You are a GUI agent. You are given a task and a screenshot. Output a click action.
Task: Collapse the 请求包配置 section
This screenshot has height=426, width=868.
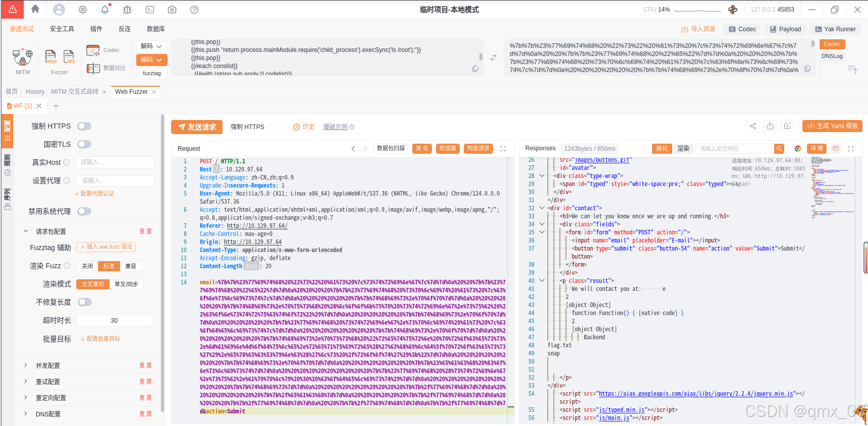26,231
